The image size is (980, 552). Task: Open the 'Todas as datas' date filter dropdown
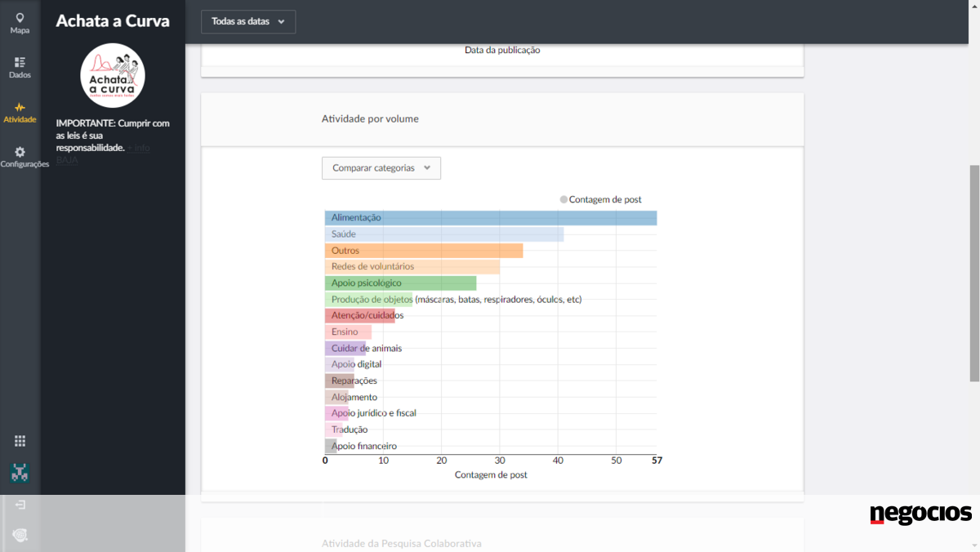pyautogui.click(x=248, y=22)
